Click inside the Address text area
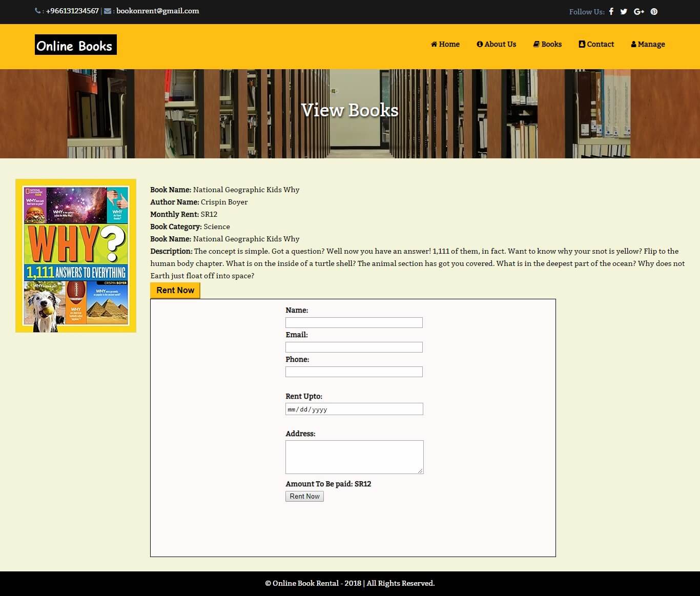The height and width of the screenshot is (596, 700). click(x=355, y=457)
